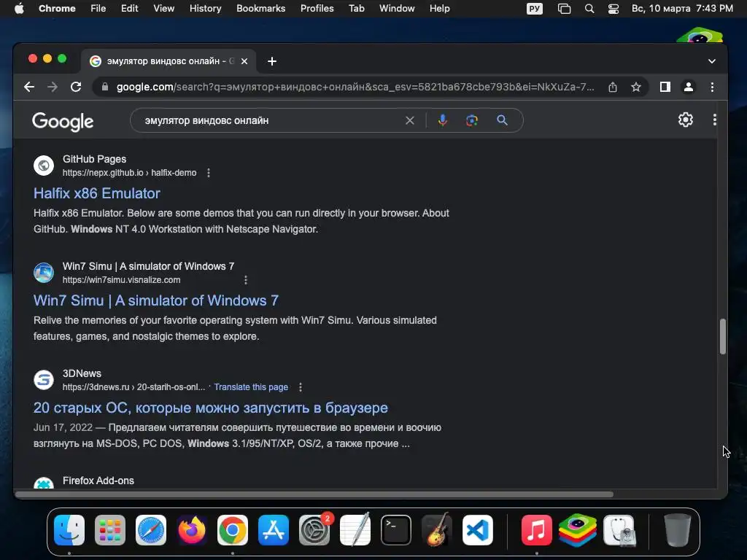The image size is (747, 560).
Task: Select the эмулятор виндовс онлайн tab
Action: click(169, 61)
